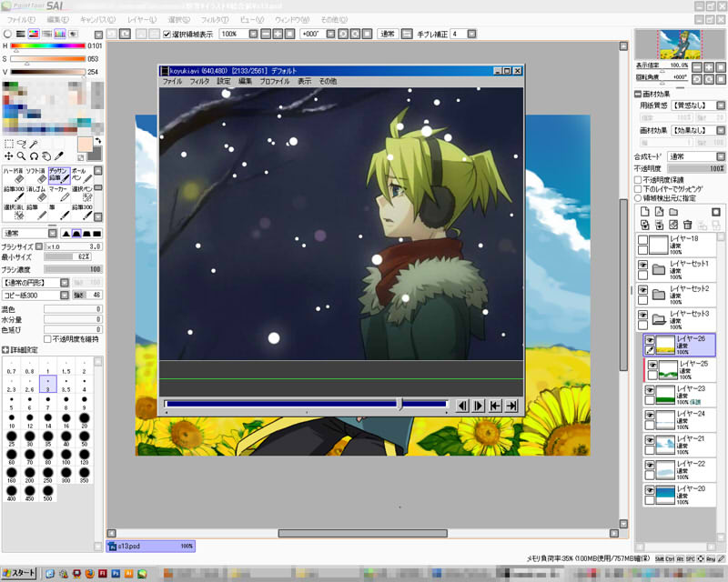Click the transfer down layer icon

(x=644, y=226)
